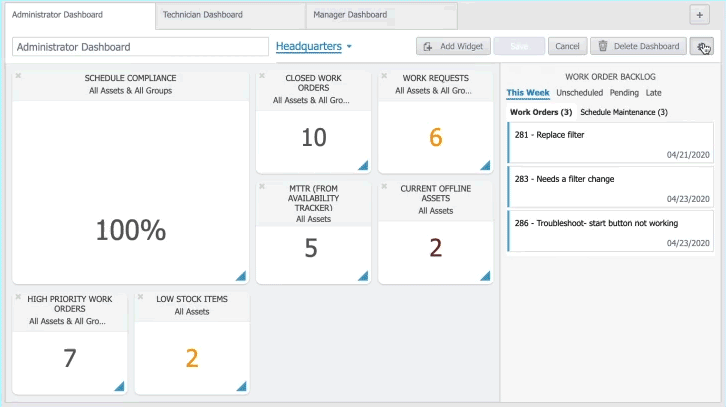
Task: Cancel dashboard editing
Action: click(x=568, y=46)
